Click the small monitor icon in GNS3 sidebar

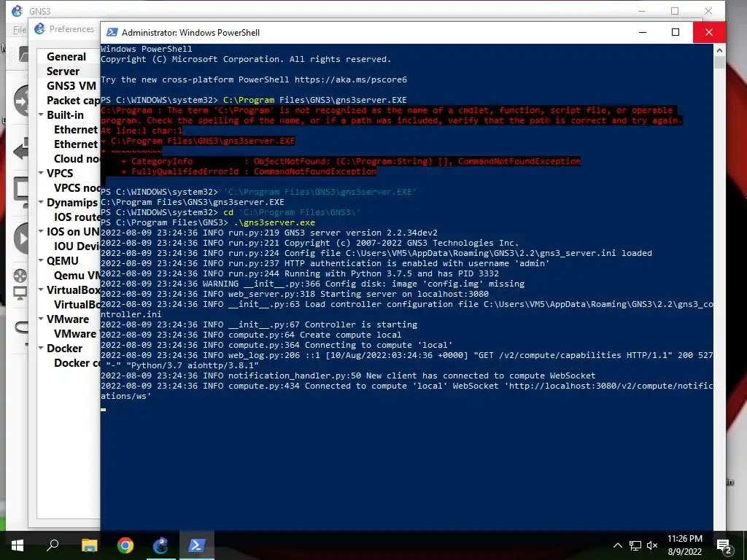tap(20, 293)
